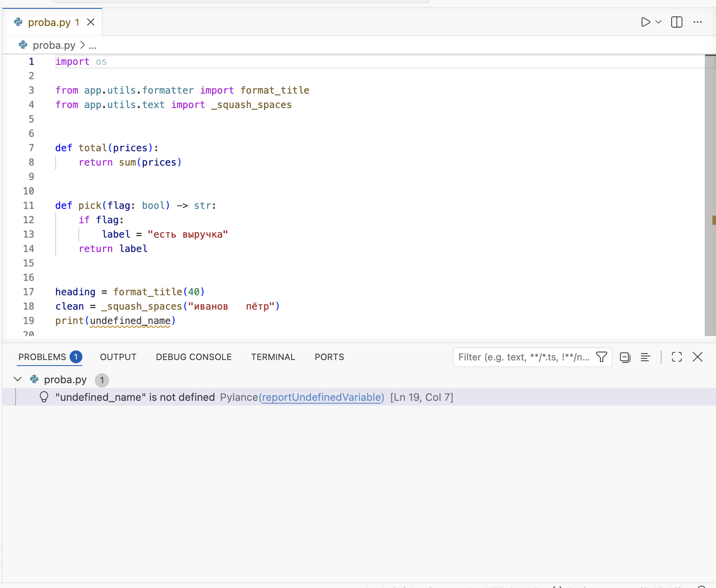Click line number 3 in the gutter

click(x=31, y=90)
